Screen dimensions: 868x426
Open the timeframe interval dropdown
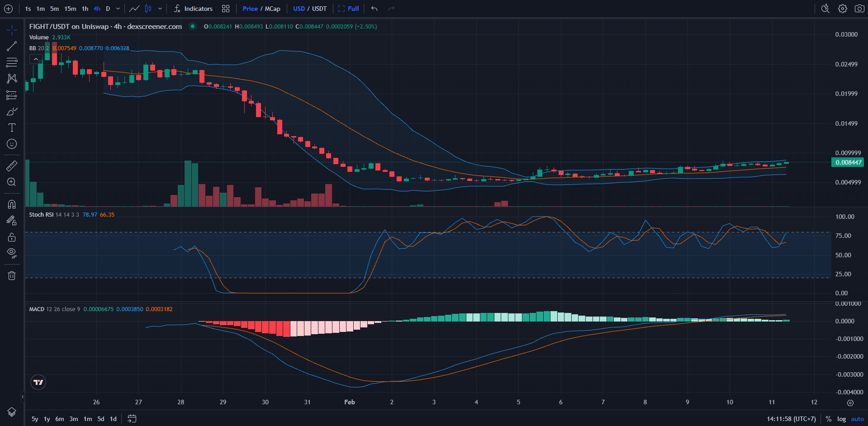(117, 8)
